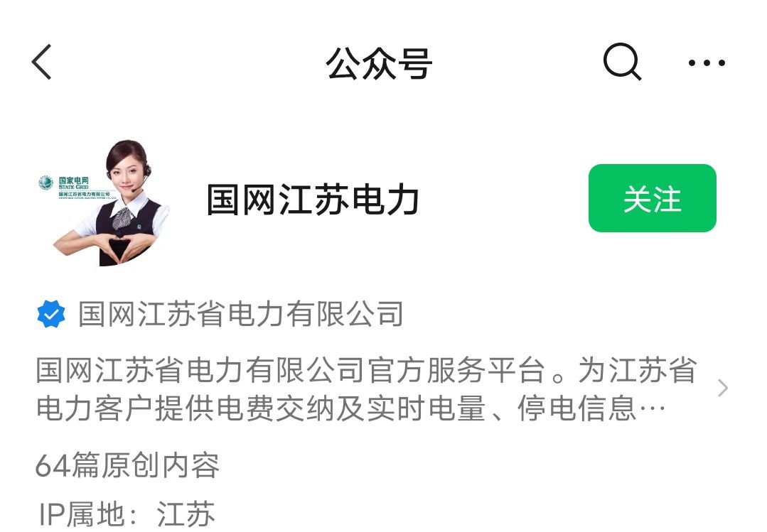
Task: Open the 国网江苏电力 profile avatar
Action: coord(106,202)
